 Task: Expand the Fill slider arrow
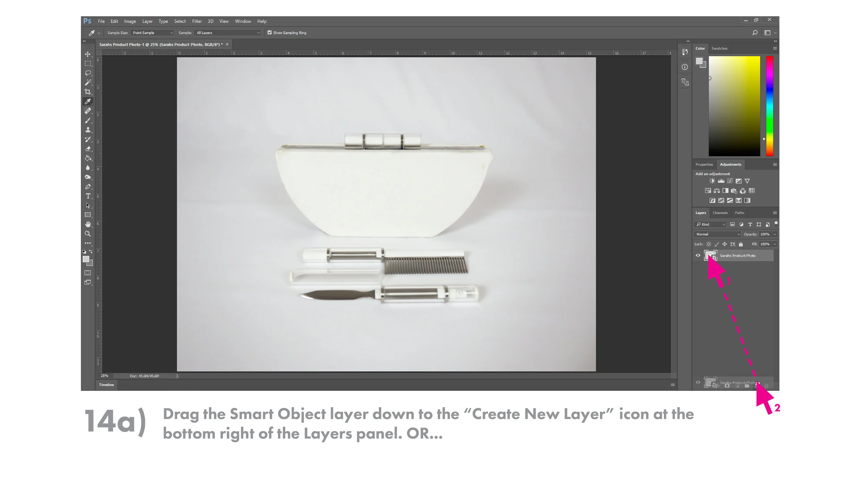(x=775, y=244)
